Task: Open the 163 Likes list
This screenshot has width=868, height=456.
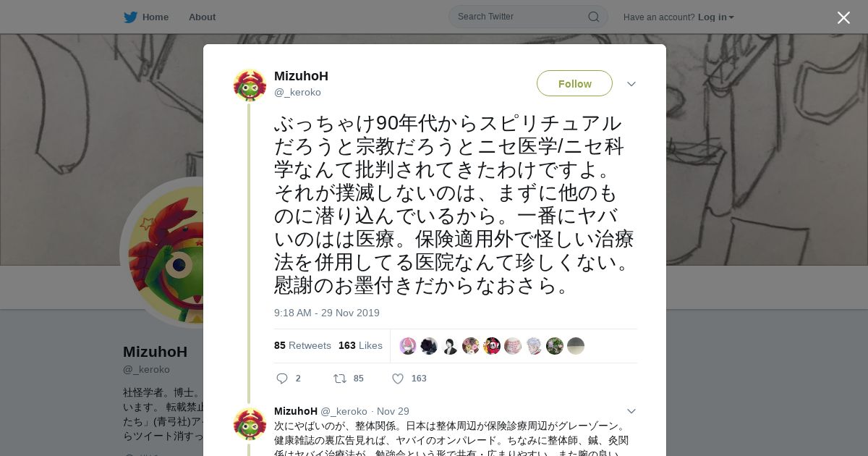Action: (x=360, y=346)
